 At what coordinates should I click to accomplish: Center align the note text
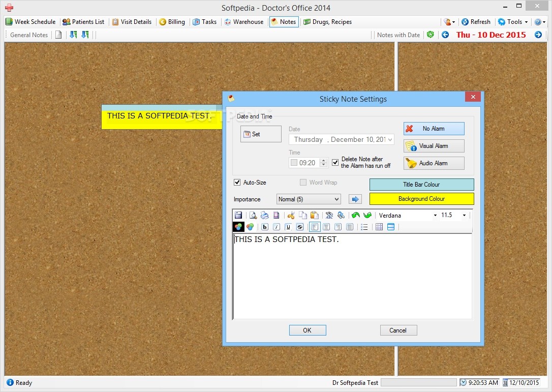coord(326,227)
